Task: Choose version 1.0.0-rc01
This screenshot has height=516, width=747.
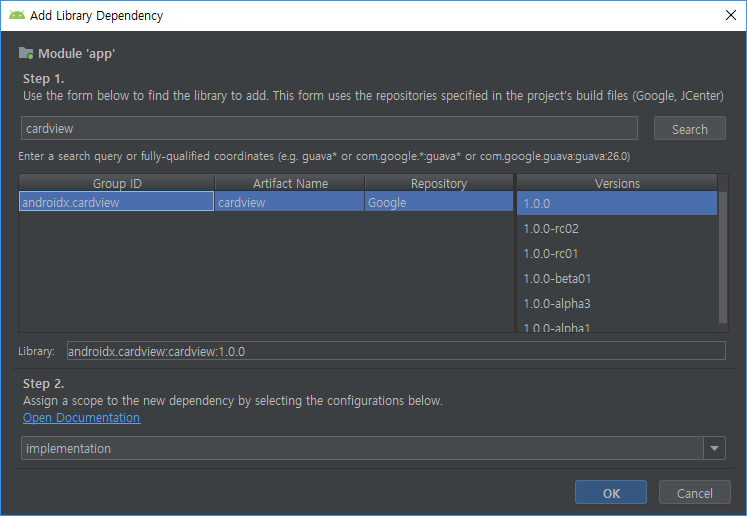Action: pos(617,253)
